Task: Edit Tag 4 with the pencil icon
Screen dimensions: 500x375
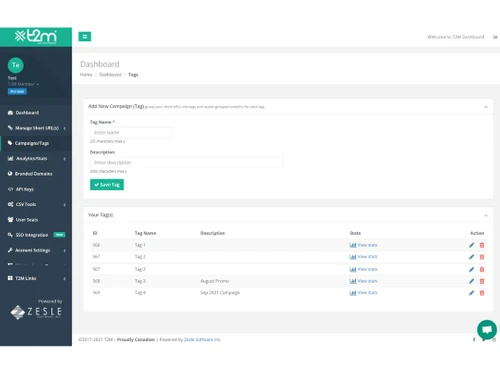Action: pyautogui.click(x=471, y=293)
